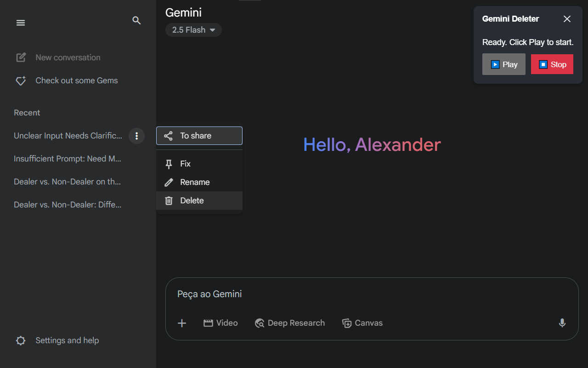Click the plus add-files icon
The width and height of the screenshot is (588, 368).
pyautogui.click(x=182, y=323)
